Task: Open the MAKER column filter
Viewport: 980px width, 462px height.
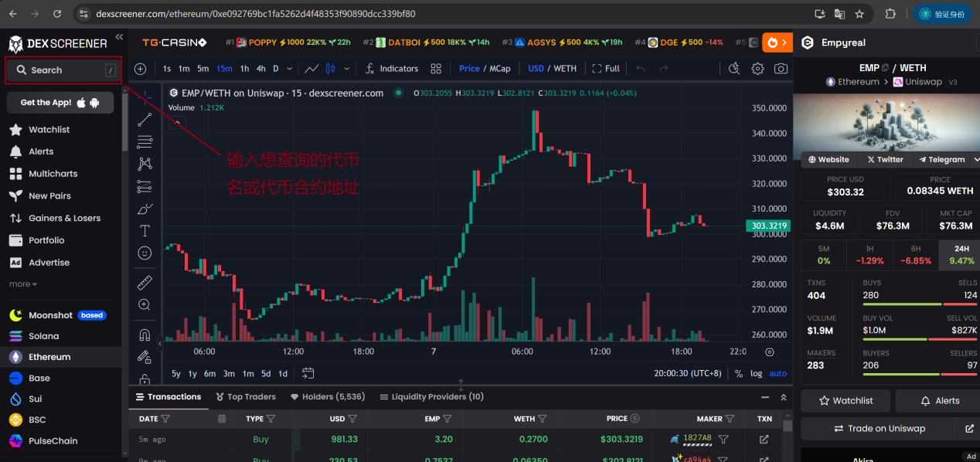Action: [729, 419]
